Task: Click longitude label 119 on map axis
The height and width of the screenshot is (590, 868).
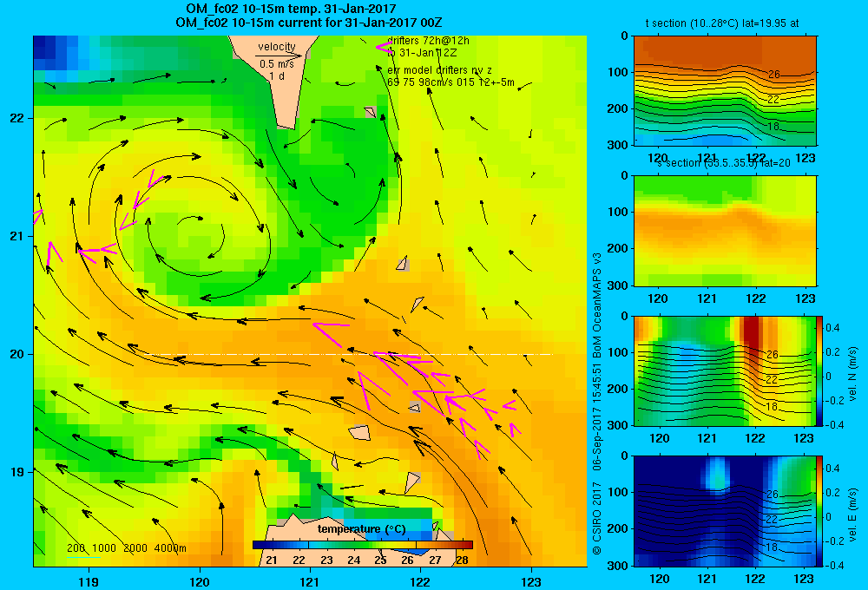Action: pos(89,581)
